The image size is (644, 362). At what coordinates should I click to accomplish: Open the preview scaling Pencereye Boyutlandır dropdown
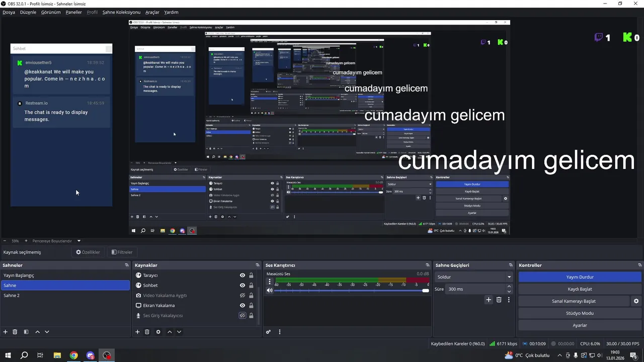point(56,241)
